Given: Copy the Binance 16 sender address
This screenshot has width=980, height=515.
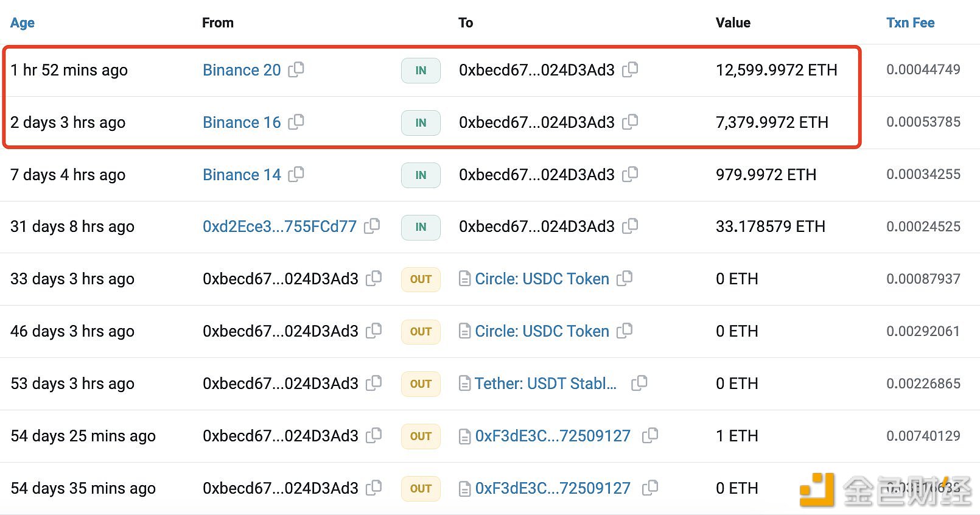Looking at the screenshot, I should [x=296, y=122].
